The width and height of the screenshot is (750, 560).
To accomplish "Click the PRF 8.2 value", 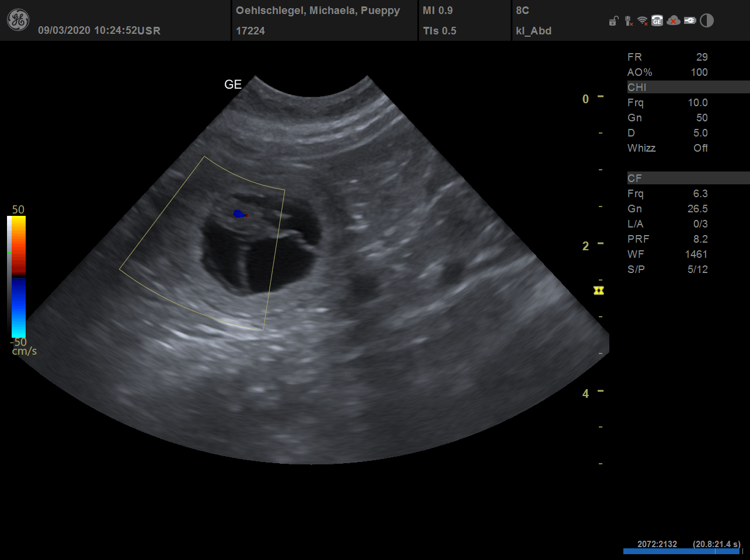I will (x=700, y=239).
